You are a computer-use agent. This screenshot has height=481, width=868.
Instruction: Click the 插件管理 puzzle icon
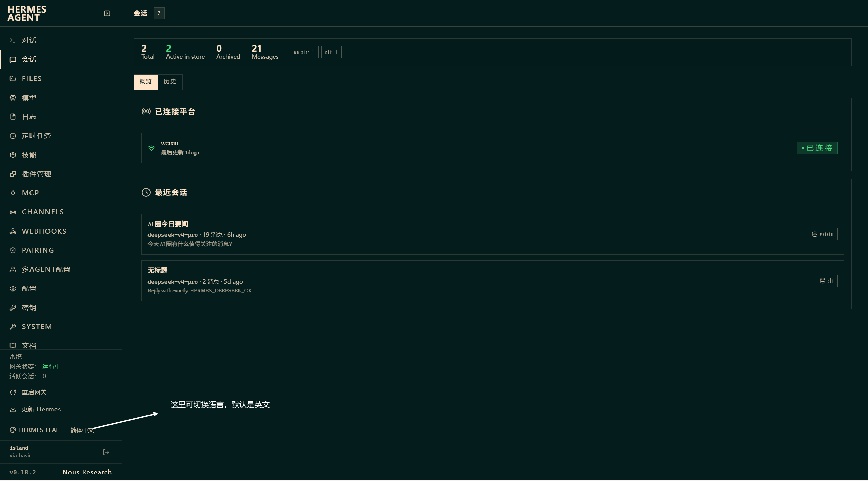point(13,174)
